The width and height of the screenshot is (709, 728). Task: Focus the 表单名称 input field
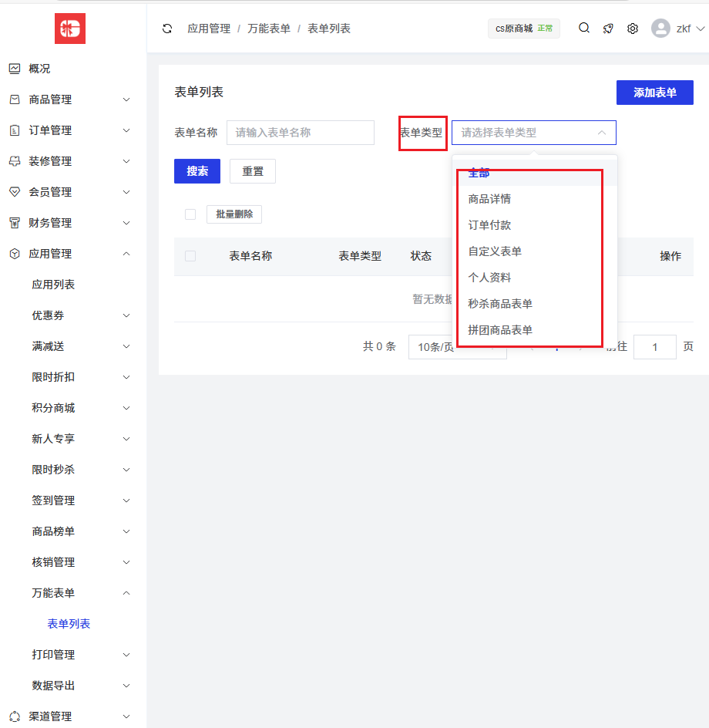pos(300,133)
